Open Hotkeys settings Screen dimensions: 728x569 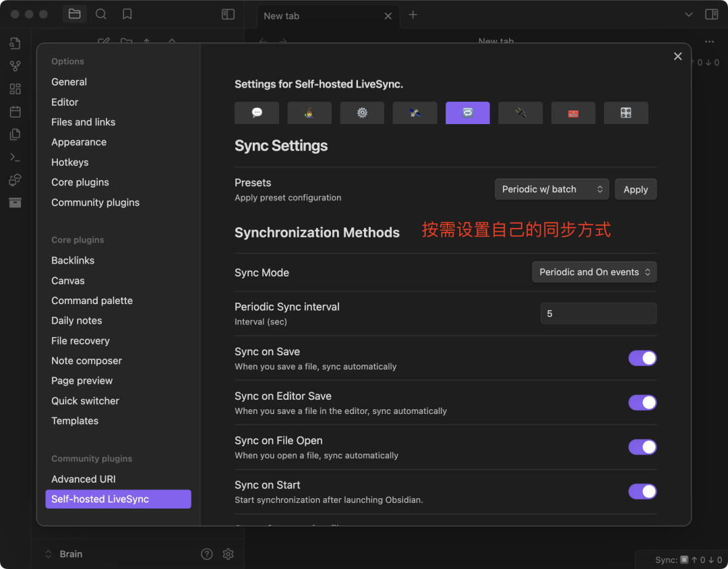[x=69, y=162]
